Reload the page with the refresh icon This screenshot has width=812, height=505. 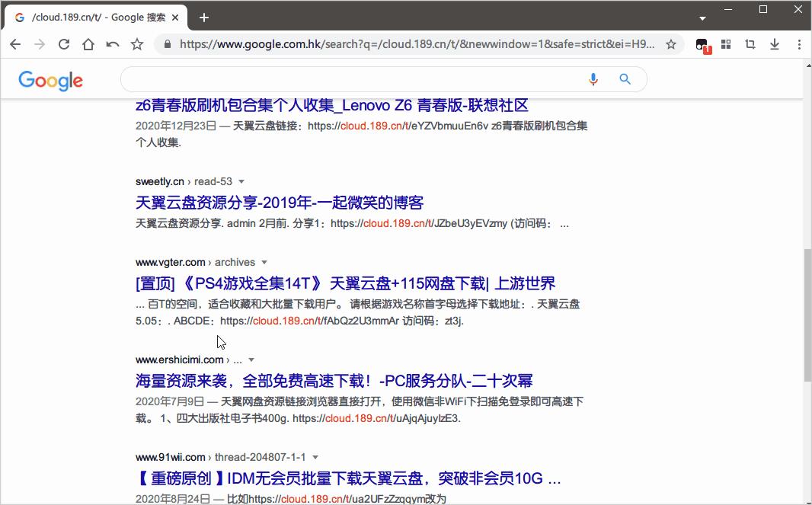point(64,44)
